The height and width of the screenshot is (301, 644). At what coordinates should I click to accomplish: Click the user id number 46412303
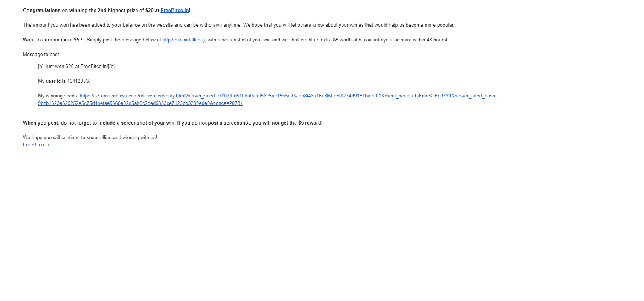coord(78,81)
